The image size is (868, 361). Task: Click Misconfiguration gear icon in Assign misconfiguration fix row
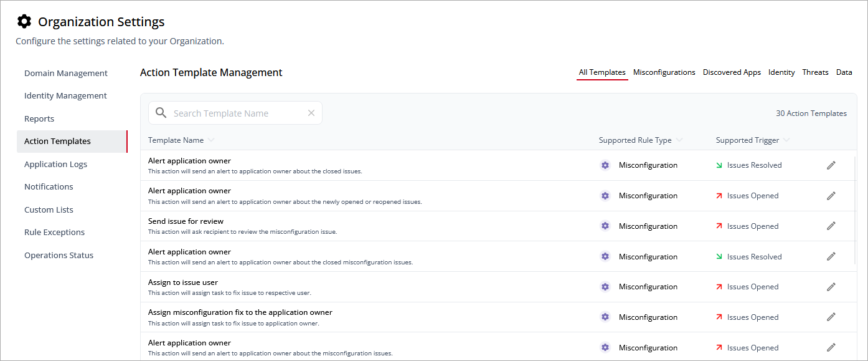(x=605, y=317)
